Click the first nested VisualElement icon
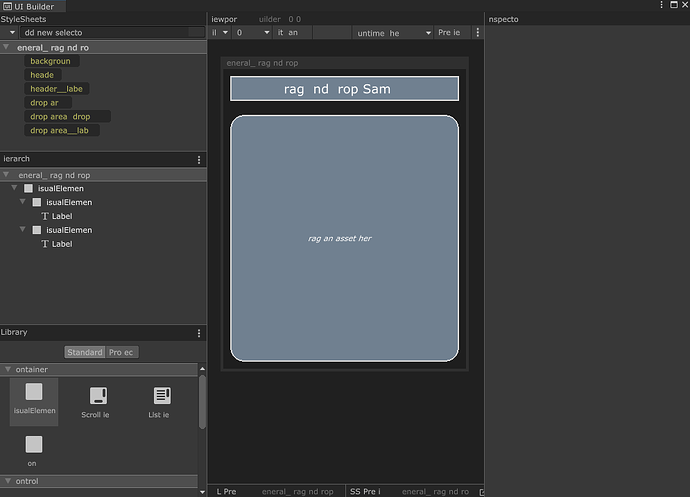Image resolution: width=690 pixels, height=497 pixels. coord(37,202)
